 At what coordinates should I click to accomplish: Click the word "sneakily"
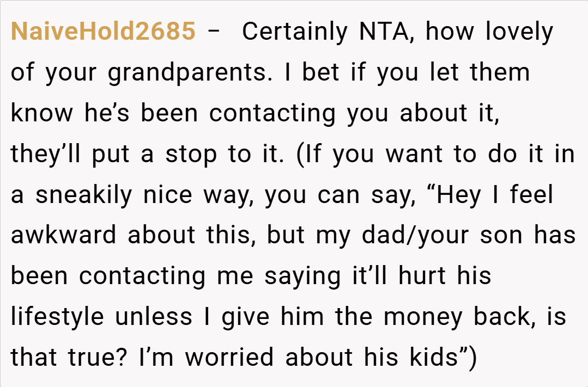coord(84,195)
